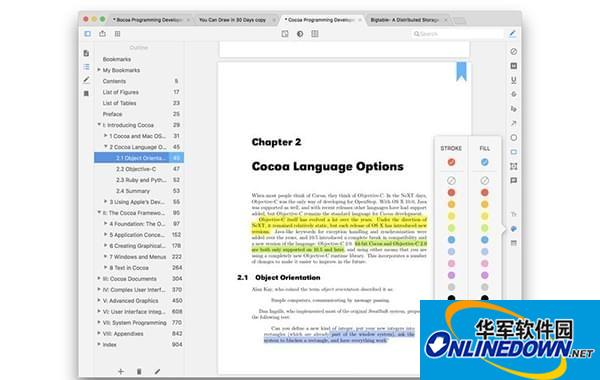Viewport: 600px width, 380px height.
Task: Expand 3 Using Apple's Dev chapter
Action: coord(106,201)
